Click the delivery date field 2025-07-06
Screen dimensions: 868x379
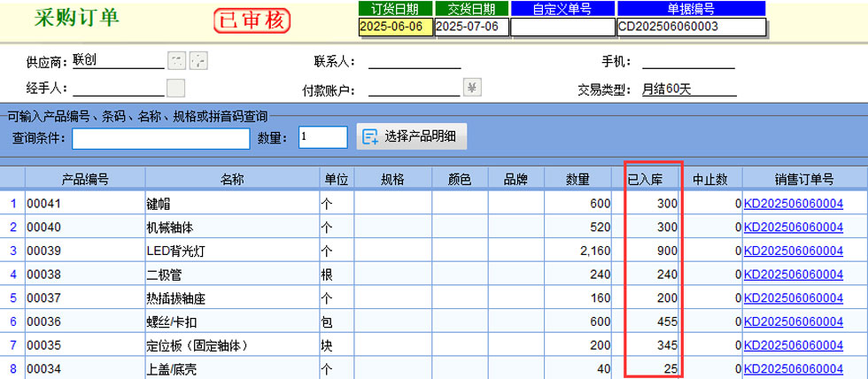(471, 27)
